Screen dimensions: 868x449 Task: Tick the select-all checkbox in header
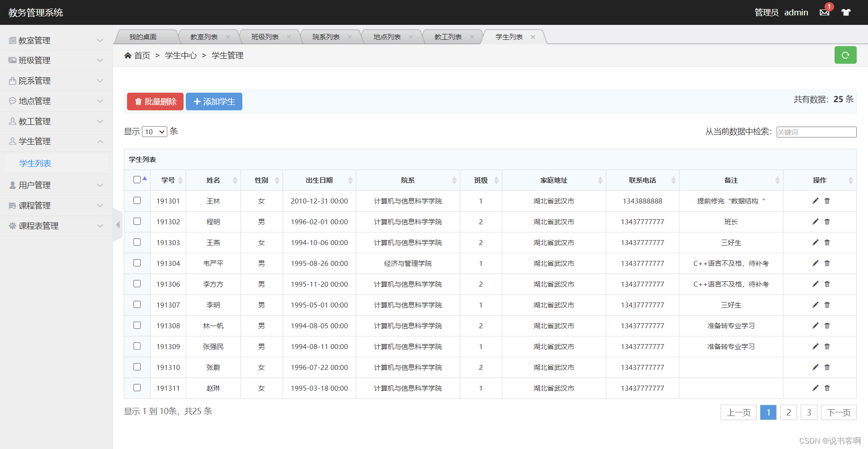click(x=137, y=180)
